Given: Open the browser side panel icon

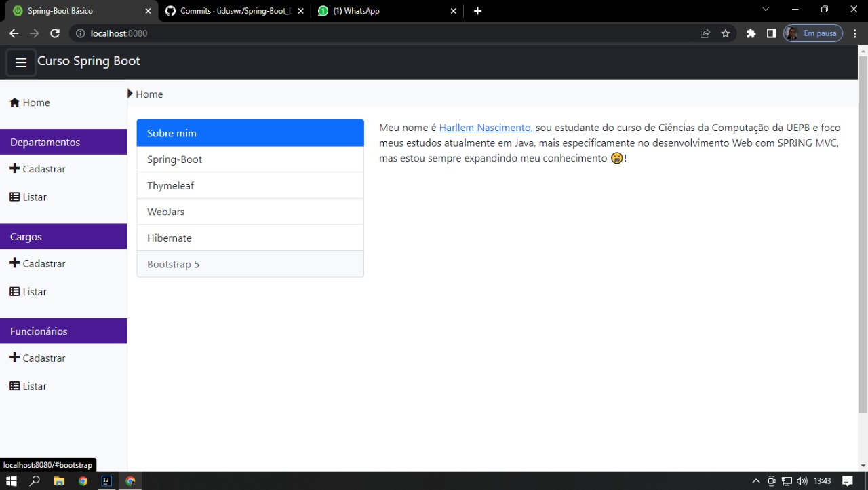Looking at the screenshot, I should (771, 33).
